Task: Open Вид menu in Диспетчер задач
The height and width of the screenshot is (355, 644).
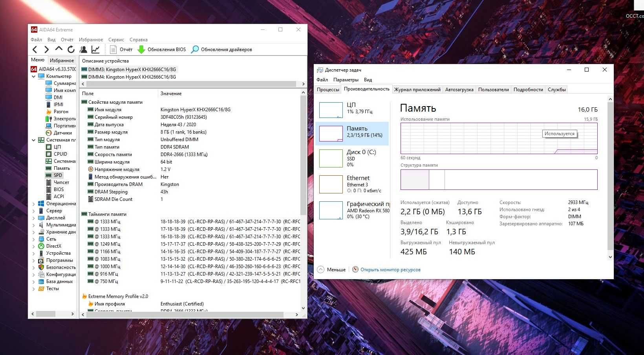Action: click(368, 80)
